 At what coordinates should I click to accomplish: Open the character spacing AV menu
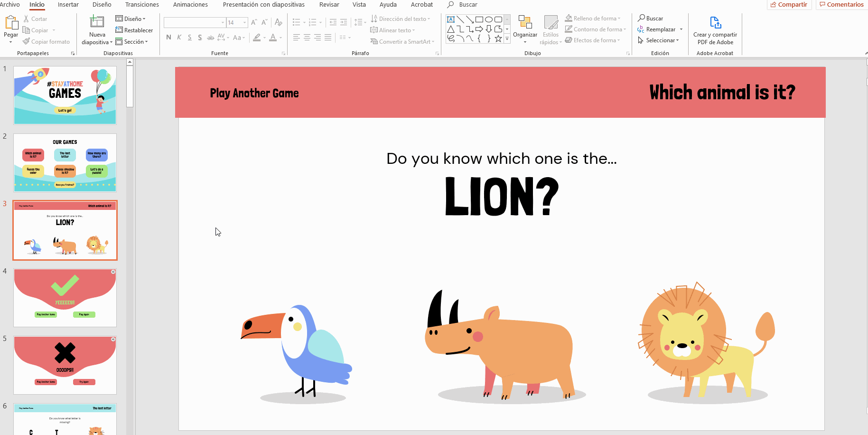click(223, 37)
